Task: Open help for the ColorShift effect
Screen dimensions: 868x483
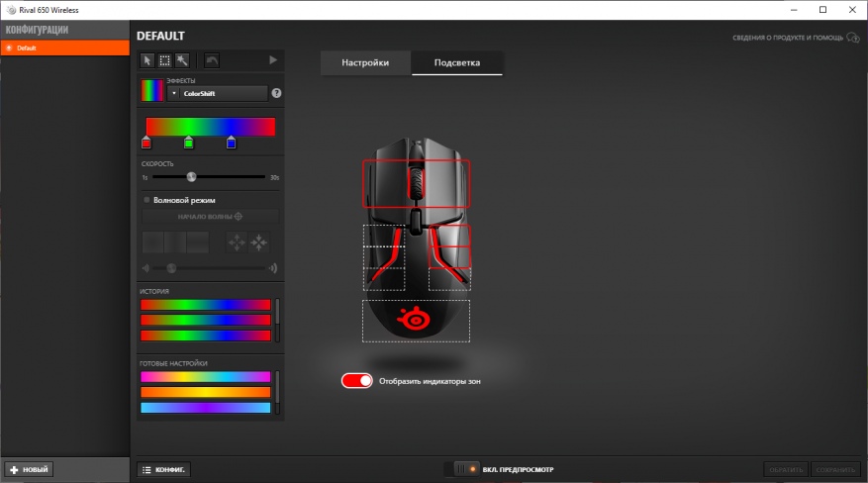Action: click(276, 93)
